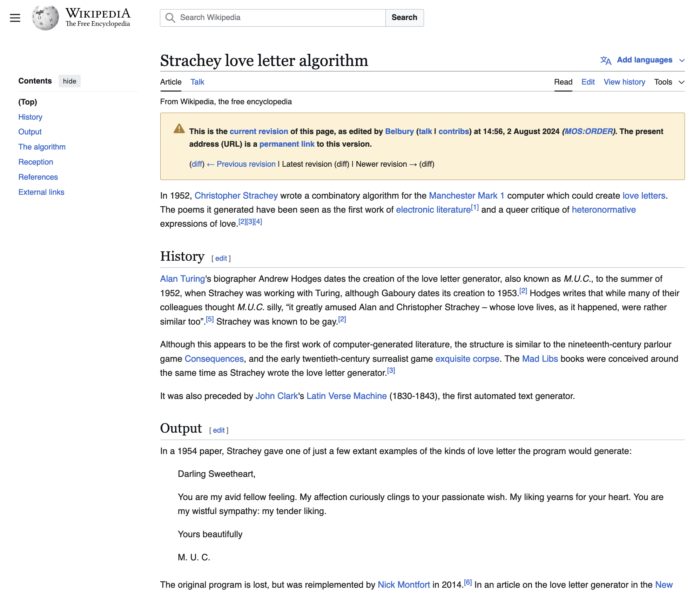Expand the Add languages dropdown
Image resolution: width=700 pixels, height=593 pixels.
pos(681,60)
